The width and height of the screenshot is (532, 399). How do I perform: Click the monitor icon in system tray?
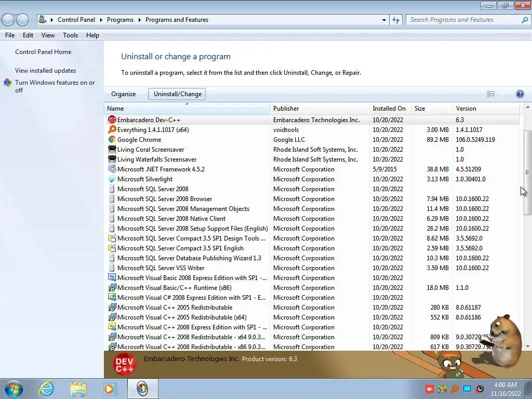pos(467,389)
